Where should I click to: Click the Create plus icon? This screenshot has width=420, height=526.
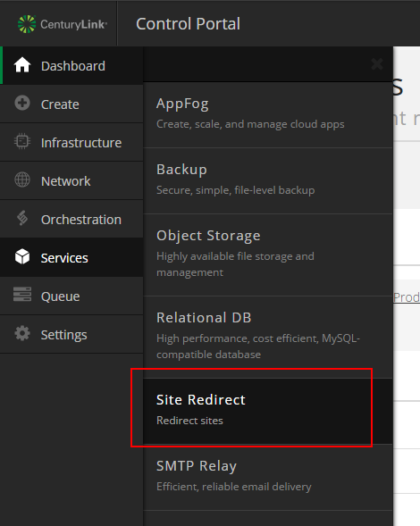[22, 103]
